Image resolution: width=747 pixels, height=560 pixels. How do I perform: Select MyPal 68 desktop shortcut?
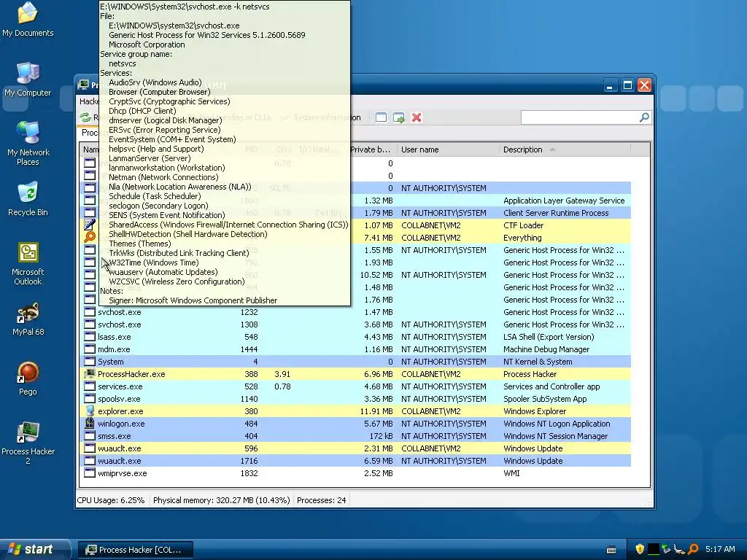[x=28, y=319]
